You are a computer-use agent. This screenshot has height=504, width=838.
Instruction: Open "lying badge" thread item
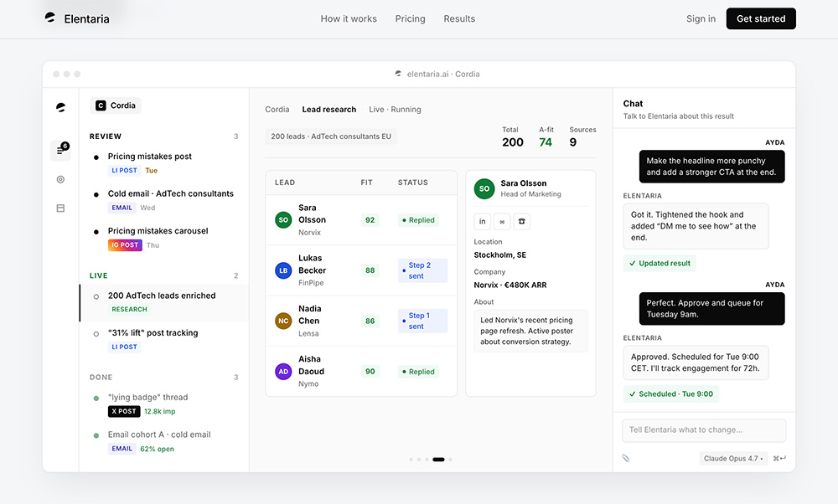click(x=164, y=404)
